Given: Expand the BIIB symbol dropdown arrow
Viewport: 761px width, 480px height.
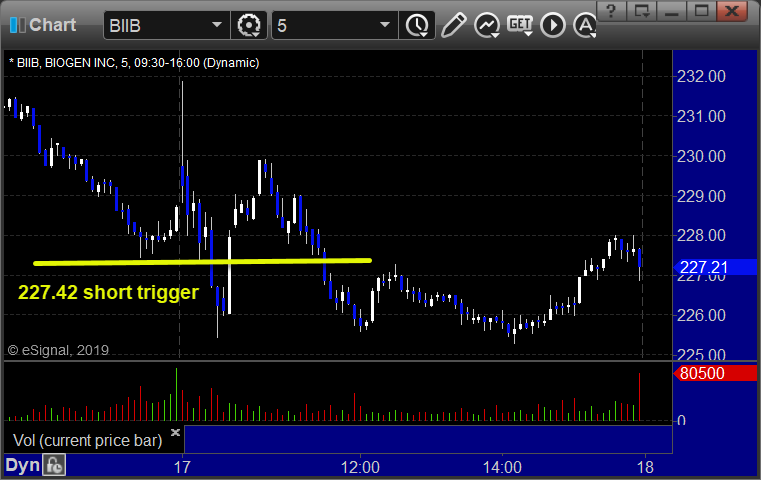Looking at the screenshot, I should click(x=217, y=25).
